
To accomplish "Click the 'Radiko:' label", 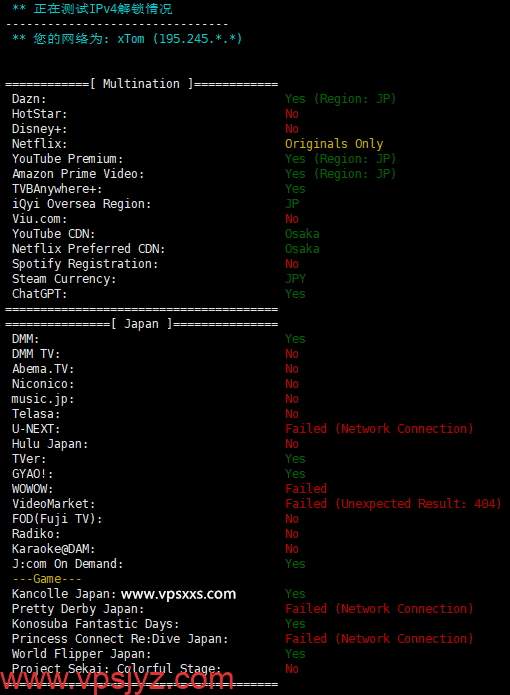I will point(36,534).
